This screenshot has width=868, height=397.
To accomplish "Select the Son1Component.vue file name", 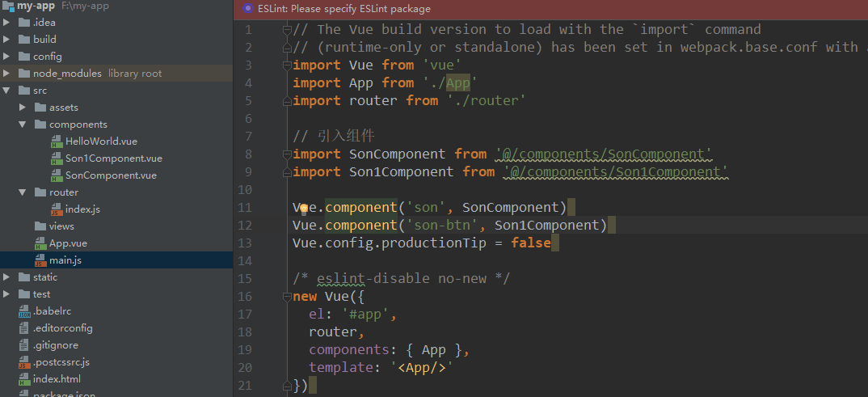I will [113, 158].
